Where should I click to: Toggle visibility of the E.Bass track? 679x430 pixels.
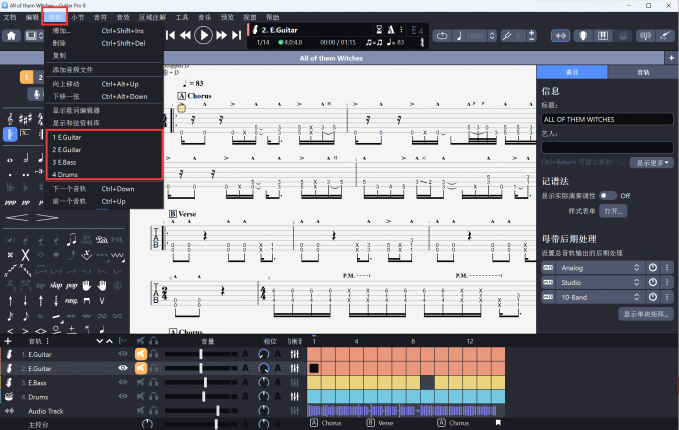123,383
